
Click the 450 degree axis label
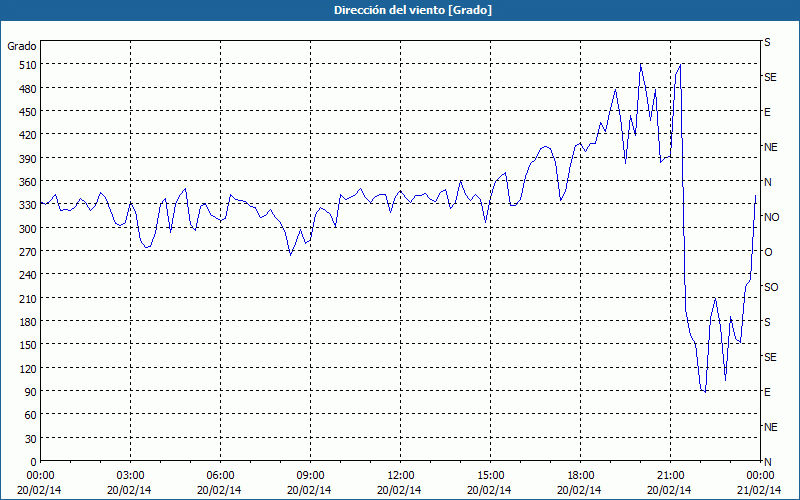coord(28,112)
